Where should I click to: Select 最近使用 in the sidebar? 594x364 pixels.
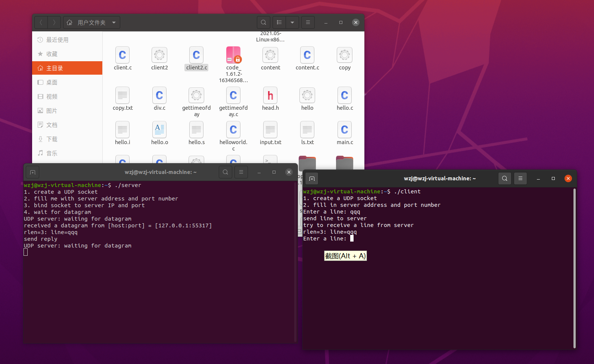click(57, 40)
